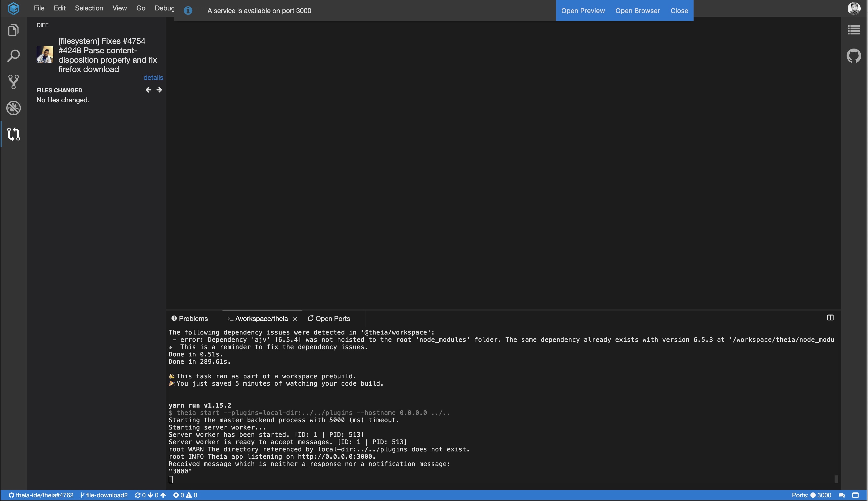
Task: Open the Git source control sidebar icon
Action: coord(13,82)
